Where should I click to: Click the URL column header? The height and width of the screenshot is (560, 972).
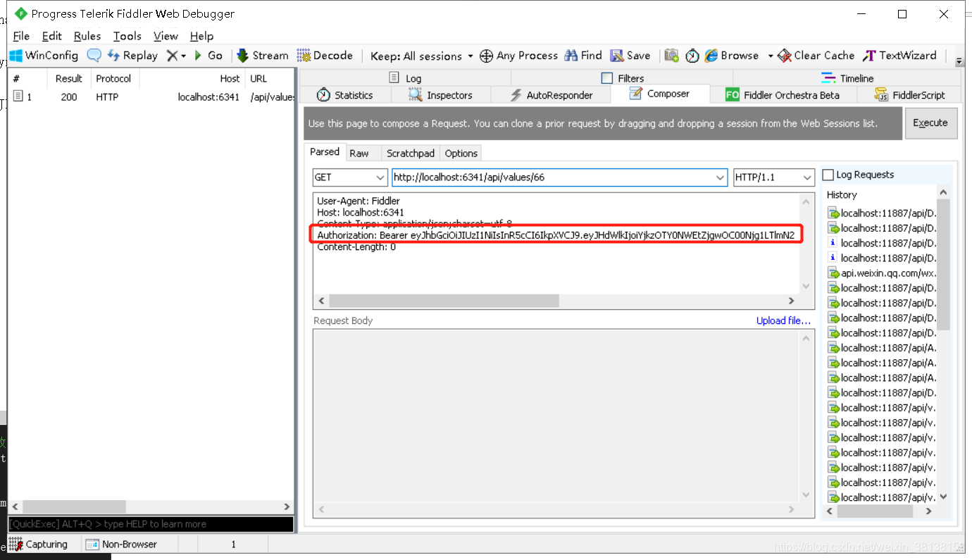pyautogui.click(x=270, y=79)
